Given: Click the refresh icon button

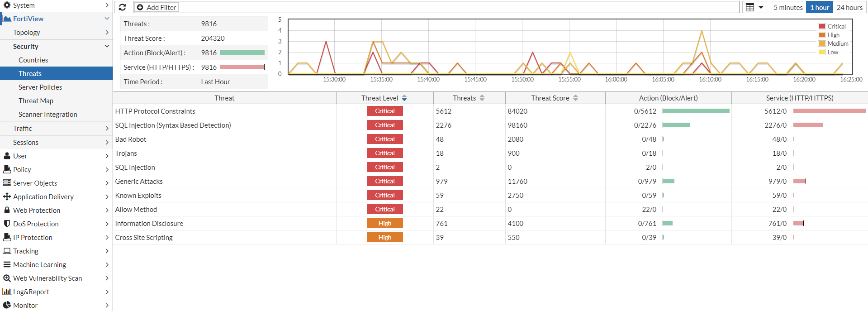Looking at the screenshot, I should [x=123, y=7].
